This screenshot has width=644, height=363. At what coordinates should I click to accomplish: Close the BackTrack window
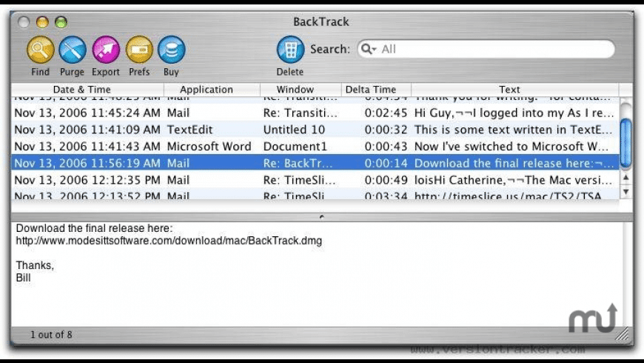[24, 21]
